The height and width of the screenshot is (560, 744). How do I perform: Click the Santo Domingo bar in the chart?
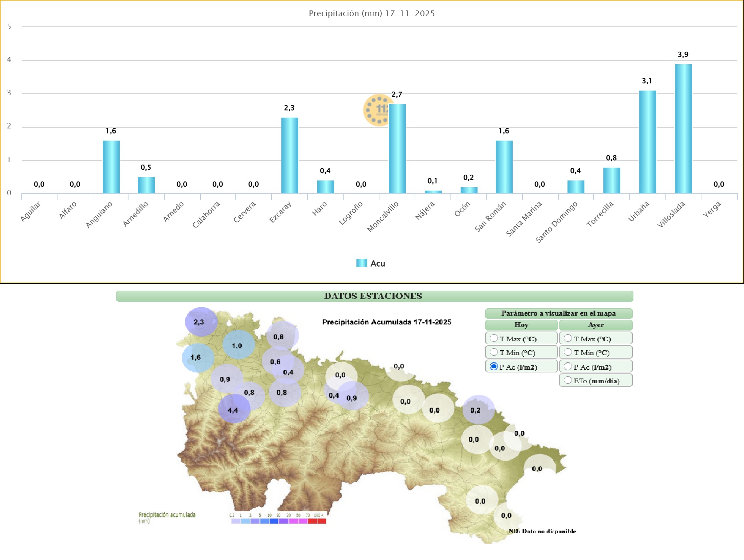coord(576,187)
